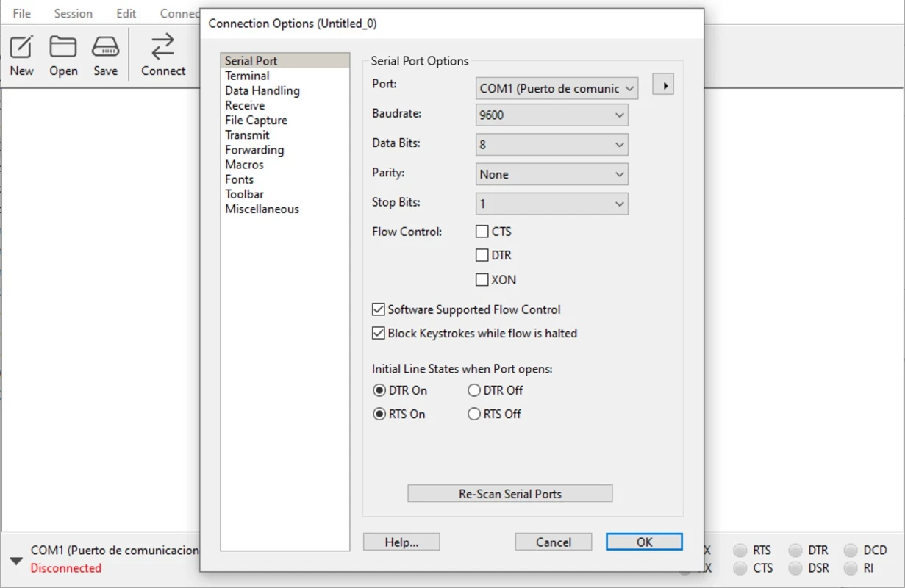This screenshot has width=905, height=588.
Task: Open the Baudrate dropdown
Action: coord(551,115)
